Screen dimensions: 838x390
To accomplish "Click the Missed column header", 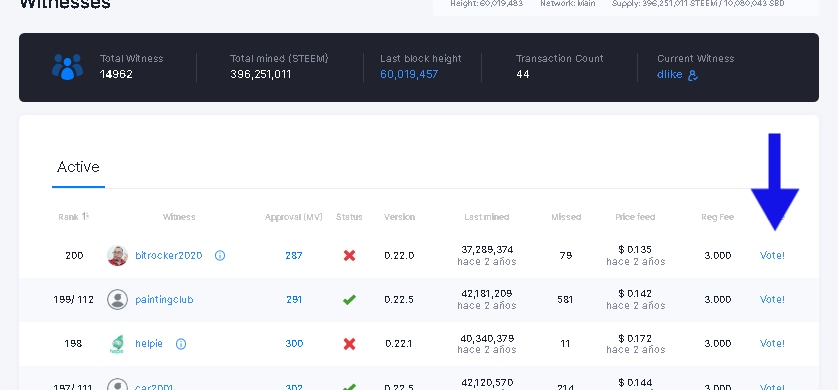I will coord(565,217).
